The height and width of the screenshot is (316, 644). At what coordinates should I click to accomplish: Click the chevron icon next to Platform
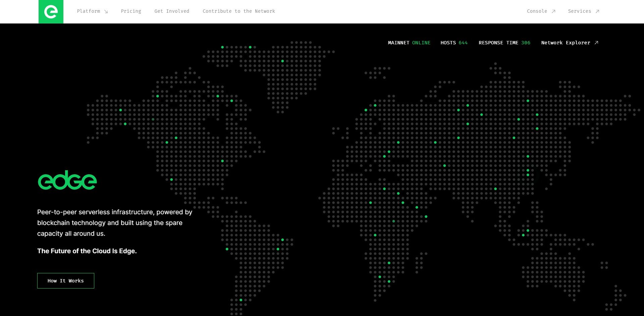pyautogui.click(x=106, y=11)
